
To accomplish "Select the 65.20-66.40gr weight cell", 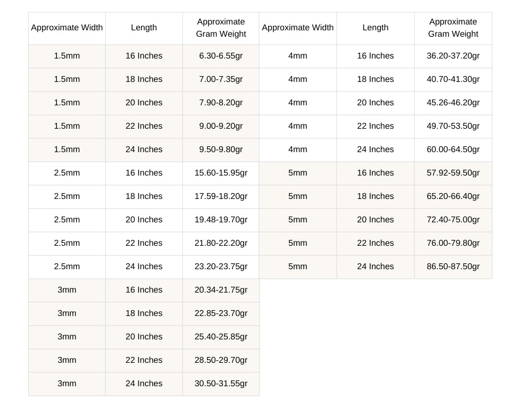I will tap(453, 196).
